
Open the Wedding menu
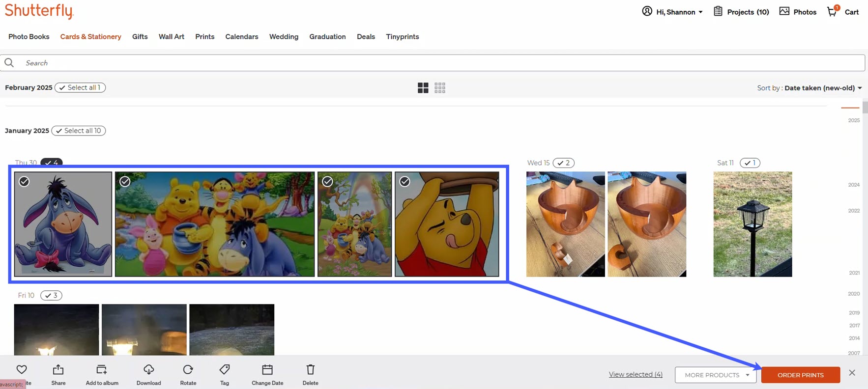[x=284, y=36]
